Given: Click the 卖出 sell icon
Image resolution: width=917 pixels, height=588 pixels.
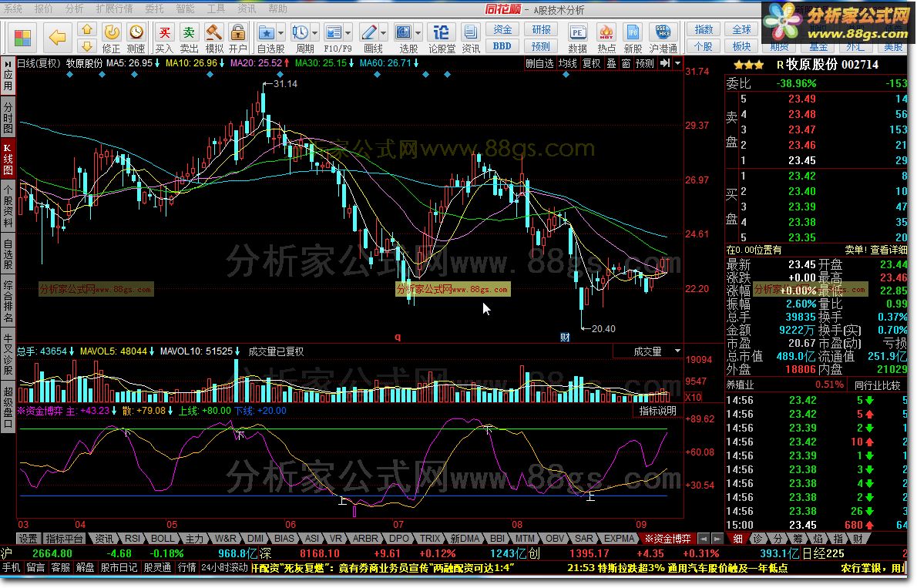Looking at the screenshot, I should click(x=189, y=32).
